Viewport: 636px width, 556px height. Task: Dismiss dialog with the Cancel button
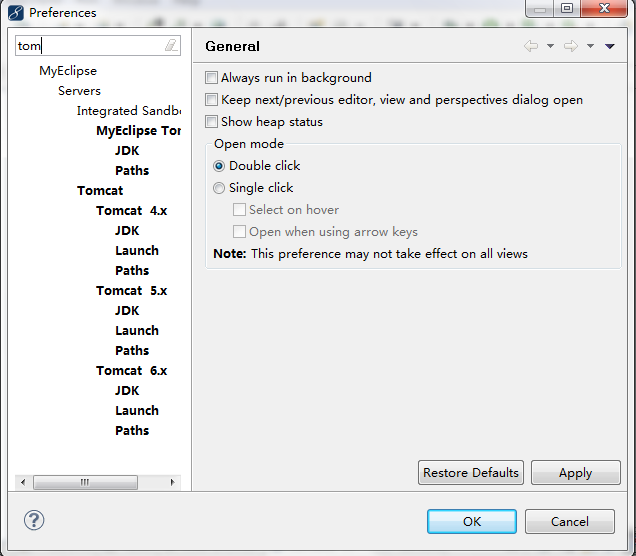point(570,522)
